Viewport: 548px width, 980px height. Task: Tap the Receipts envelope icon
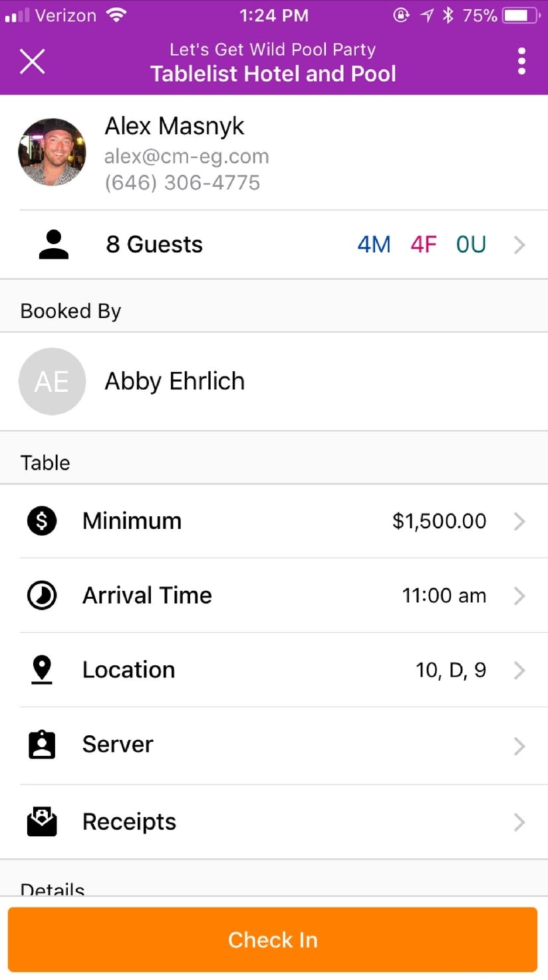coord(42,822)
